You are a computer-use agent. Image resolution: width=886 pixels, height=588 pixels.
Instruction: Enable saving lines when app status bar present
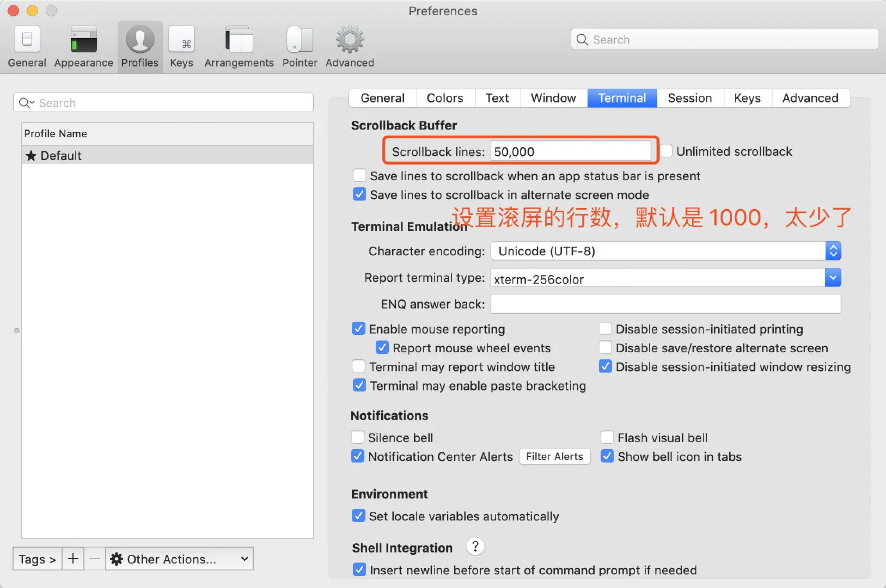tap(359, 175)
